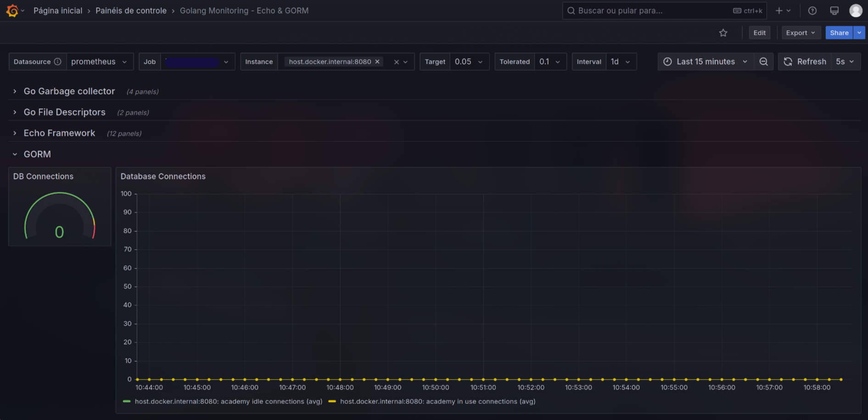Screen dimensions: 868x420
Task: Open the Last 15 minutes time picker
Action: click(706, 62)
